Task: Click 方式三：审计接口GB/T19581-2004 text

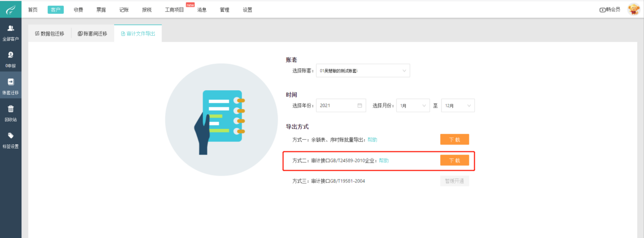Action: pyautogui.click(x=328, y=181)
